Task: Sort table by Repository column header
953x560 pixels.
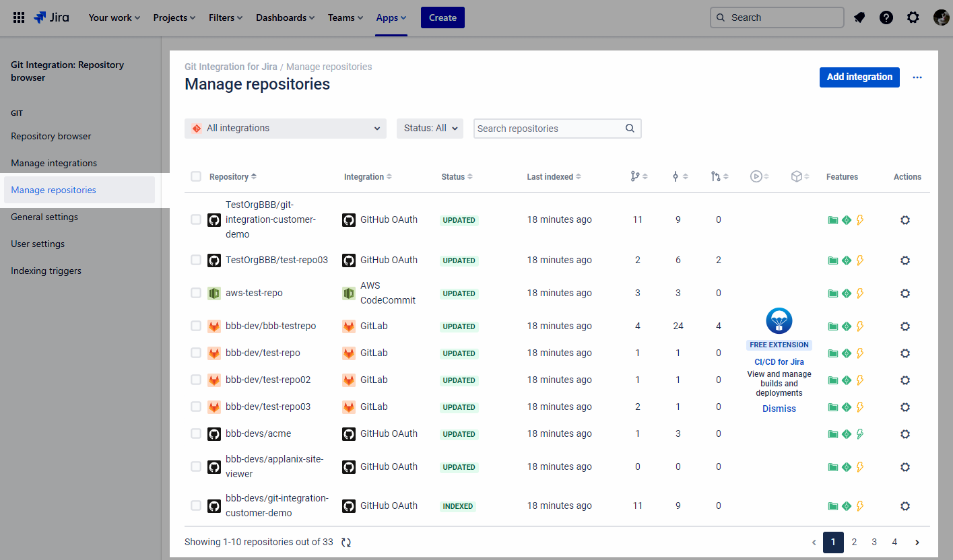Action: (x=233, y=176)
